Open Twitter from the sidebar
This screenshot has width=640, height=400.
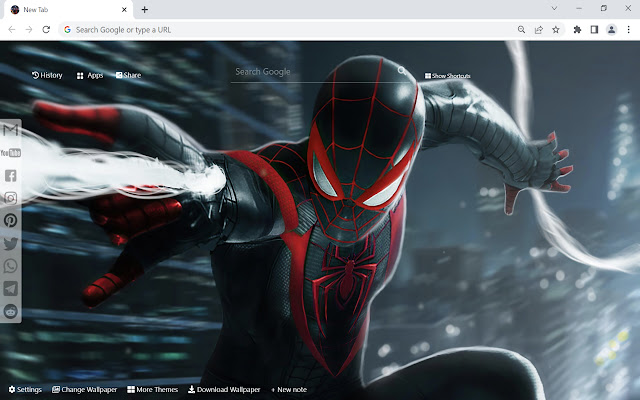click(x=11, y=244)
